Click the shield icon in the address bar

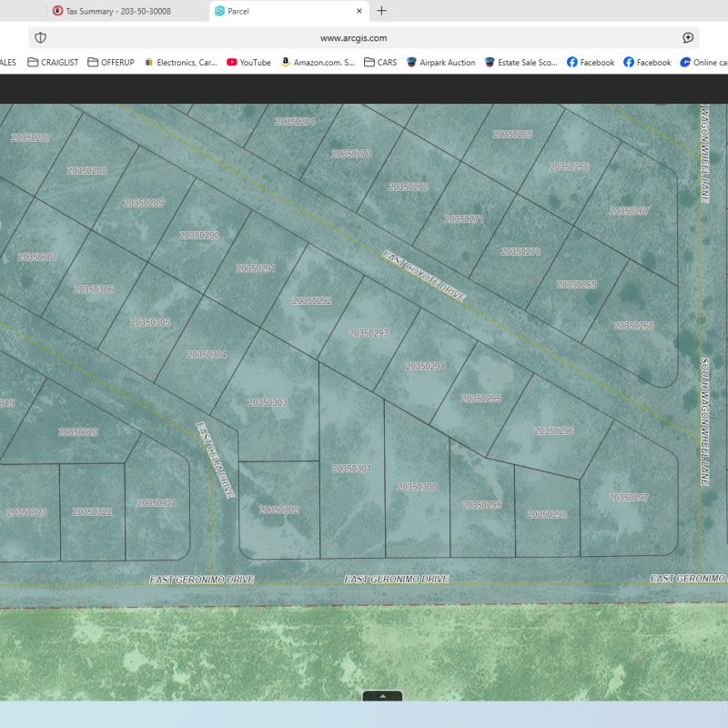38,37
